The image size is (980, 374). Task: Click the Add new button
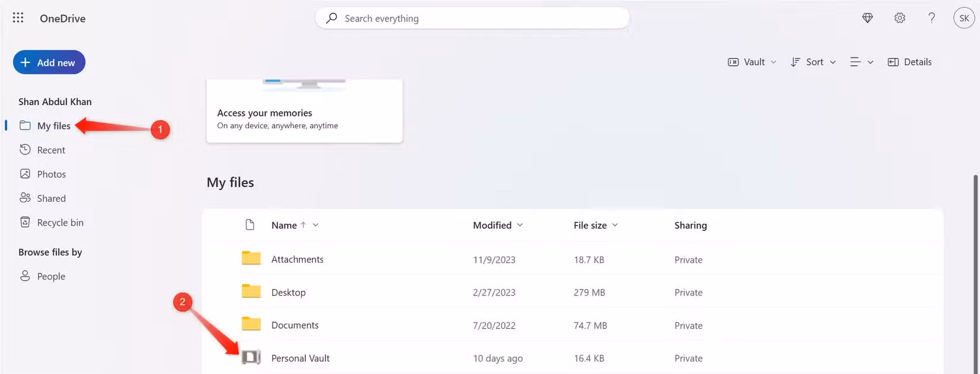coord(49,62)
